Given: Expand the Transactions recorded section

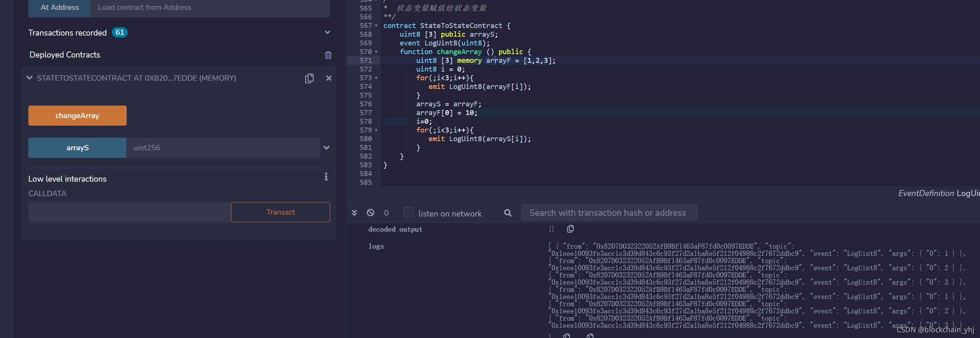Looking at the screenshot, I should 327,33.
